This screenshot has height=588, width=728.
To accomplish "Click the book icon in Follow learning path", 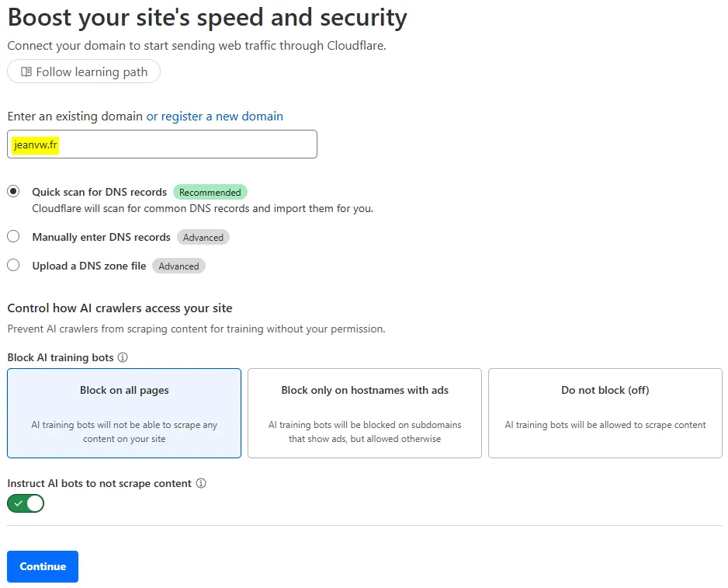I will pyautogui.click(x=26, y=72).
